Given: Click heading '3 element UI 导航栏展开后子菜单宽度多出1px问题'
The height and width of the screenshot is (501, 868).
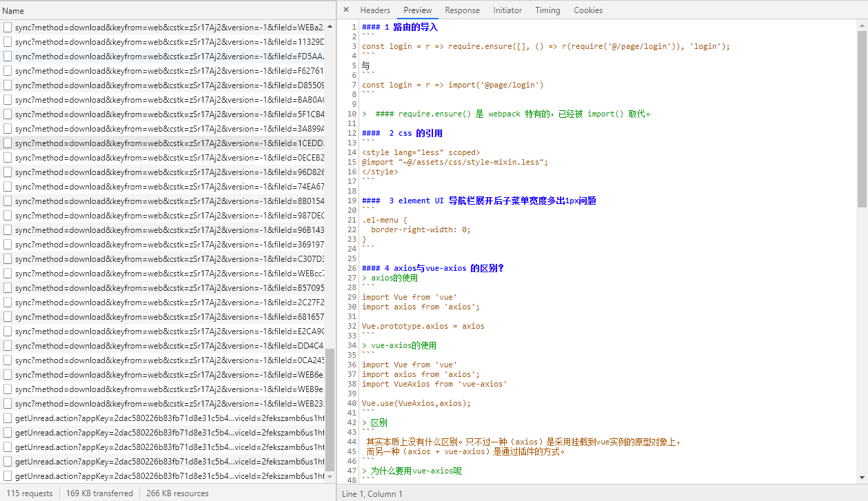Looking at the screenshot, I should (478, 201).
